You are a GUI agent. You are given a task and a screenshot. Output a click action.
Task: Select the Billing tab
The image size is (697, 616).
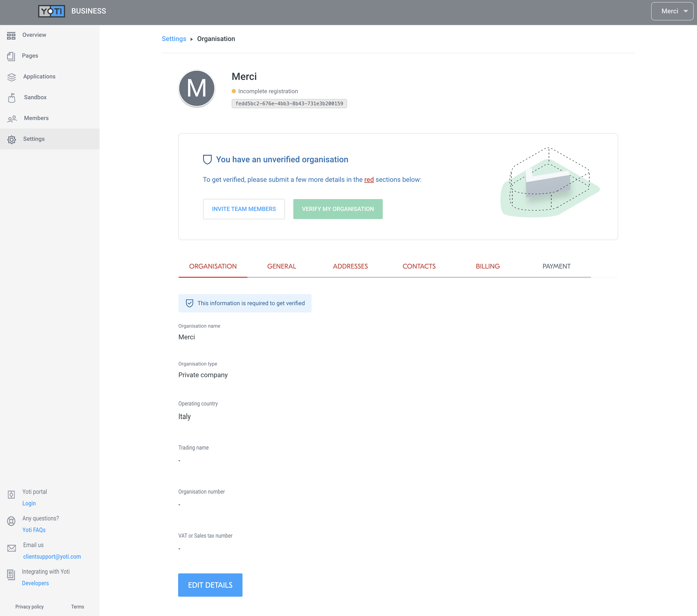[x=488, y=266]
